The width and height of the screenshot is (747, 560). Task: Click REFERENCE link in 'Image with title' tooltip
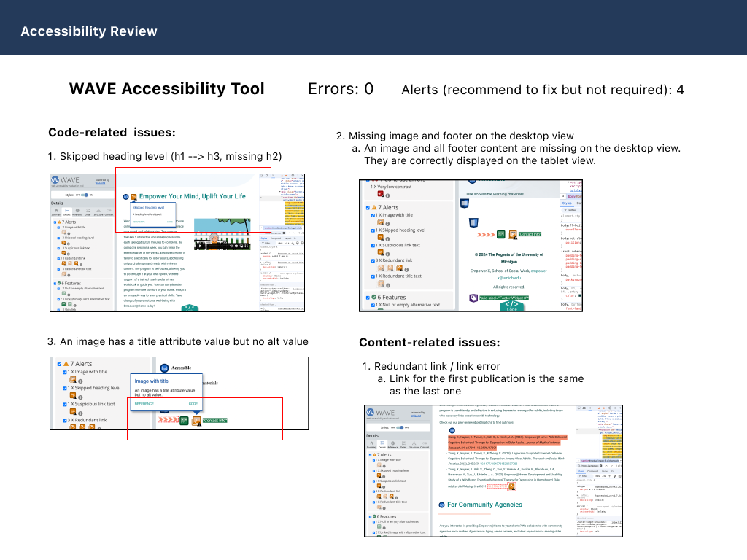tap(144, 403)
